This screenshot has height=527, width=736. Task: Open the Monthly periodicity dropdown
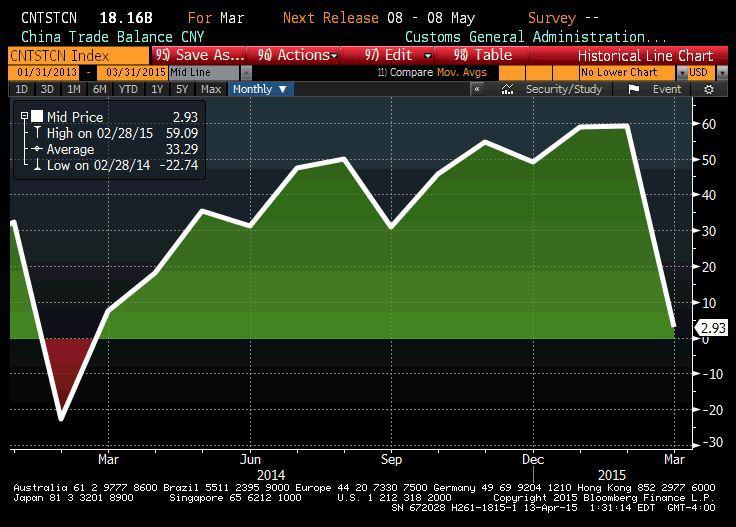(x=260, y=89)
